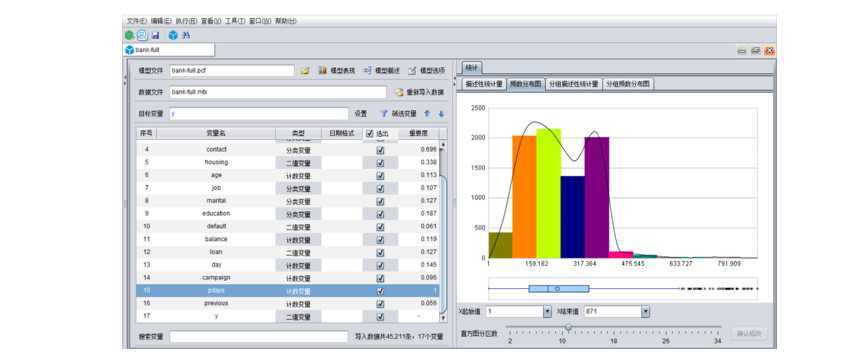
Task: Click the save floppy disk toolbar icon
Action: 156,35
